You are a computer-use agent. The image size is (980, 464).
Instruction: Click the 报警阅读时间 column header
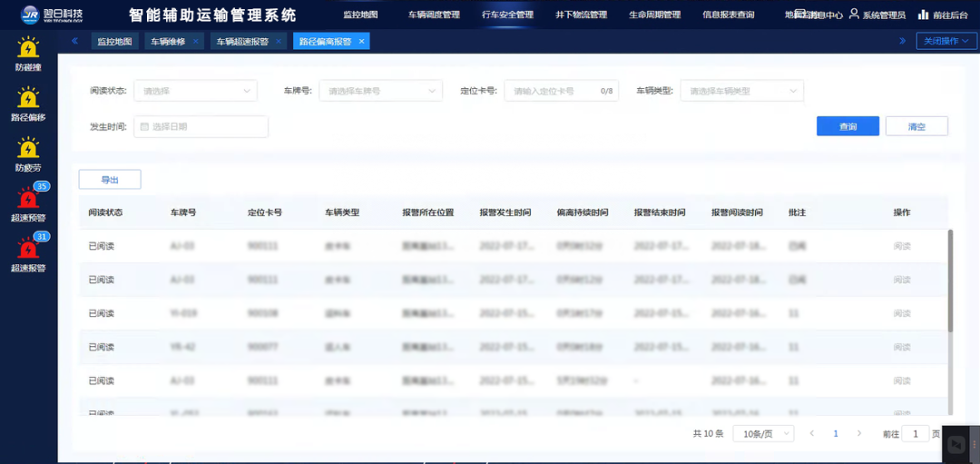click(x=737, y=212)
